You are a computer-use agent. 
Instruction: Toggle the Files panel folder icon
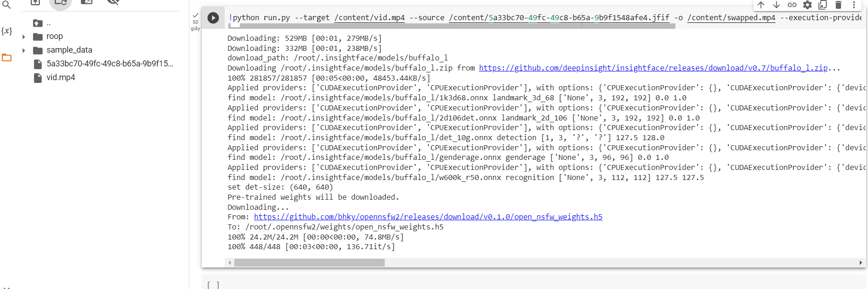point(6,58)
